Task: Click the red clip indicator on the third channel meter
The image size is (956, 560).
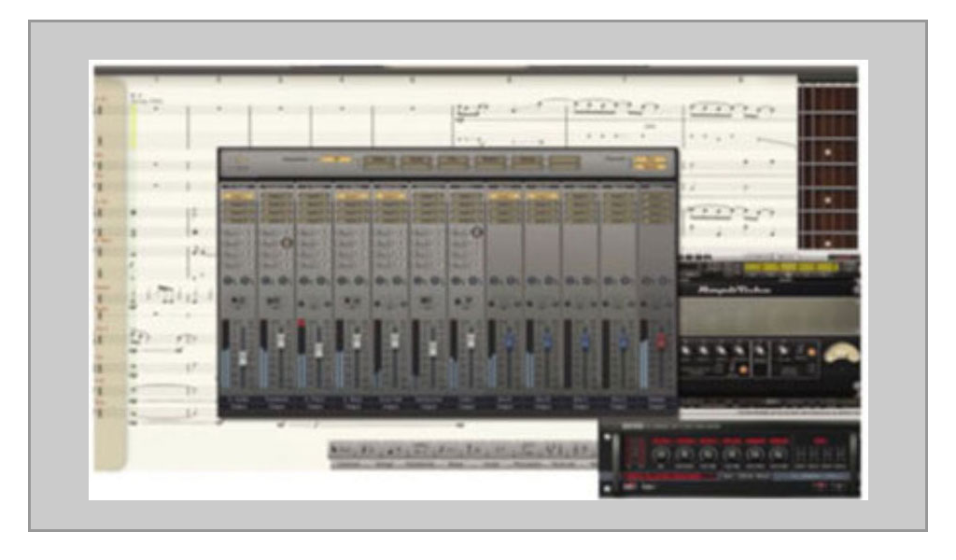Action: click(302, 323)
